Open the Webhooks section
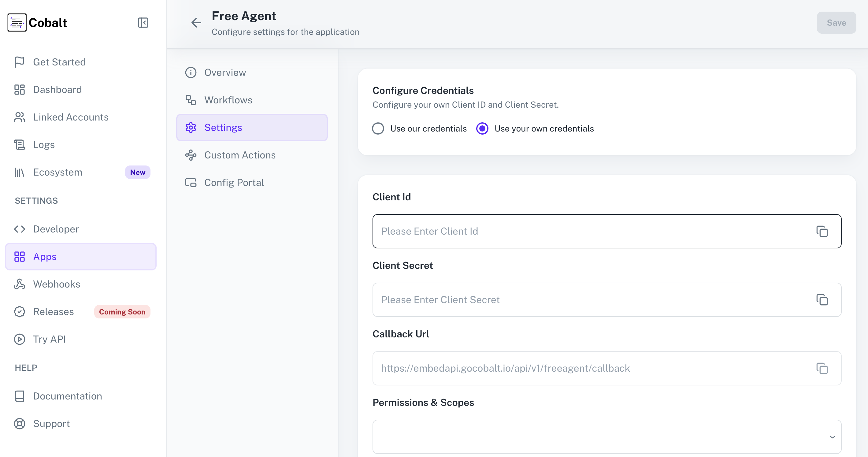This screenshot has height=457, width=868. click(56, 284)
